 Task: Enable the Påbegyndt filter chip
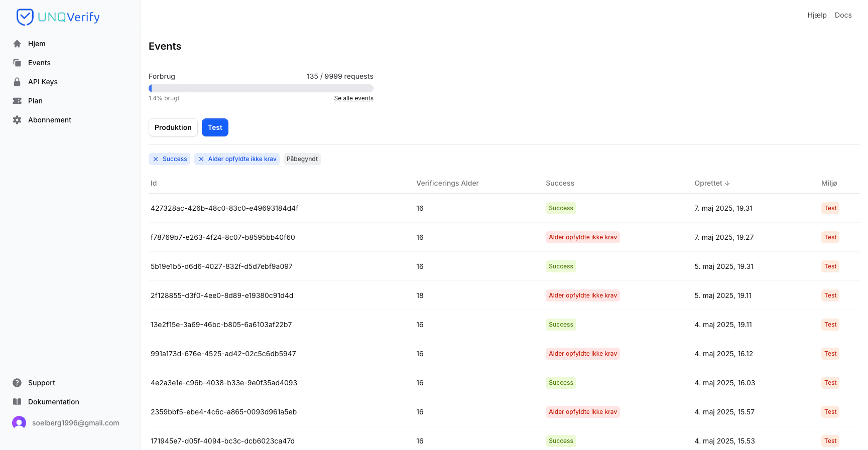[302, 159]
